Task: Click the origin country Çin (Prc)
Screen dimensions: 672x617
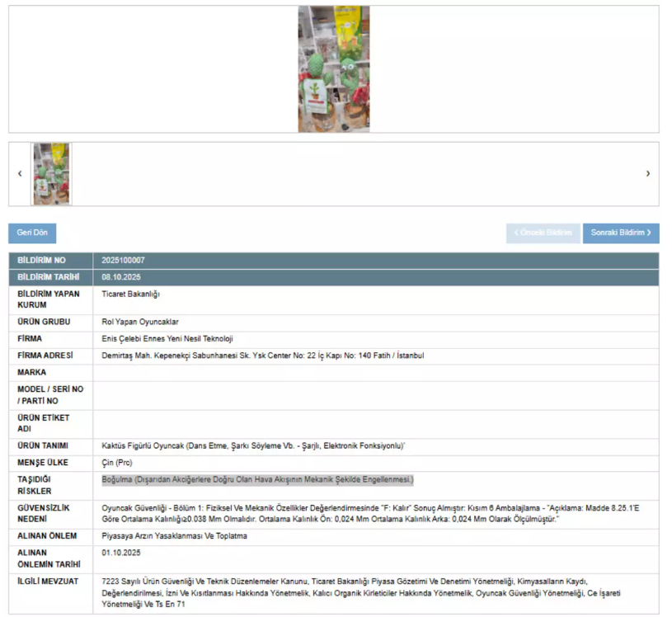Action: tap(116, 463)
